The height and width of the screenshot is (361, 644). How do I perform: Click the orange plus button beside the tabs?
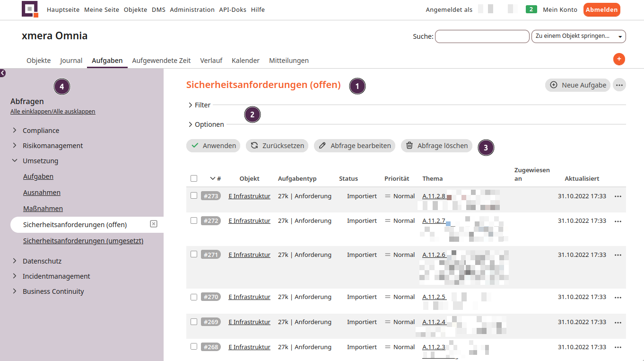click(619, 59)
